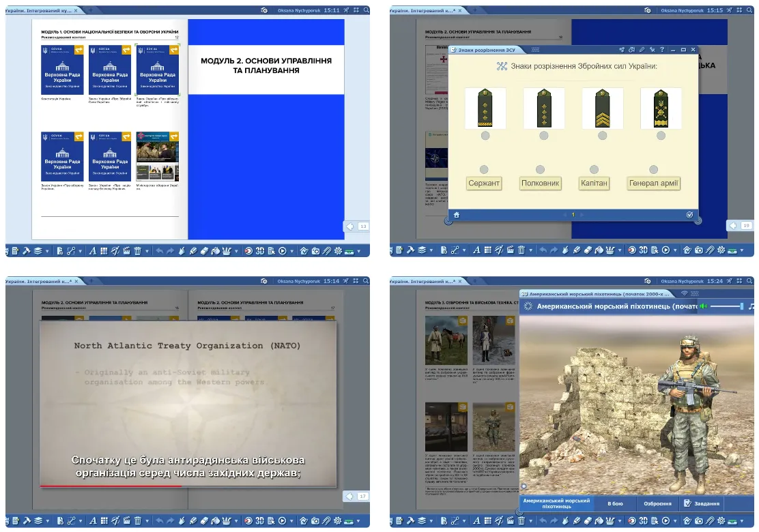Click the play media icon in top-right window toolbar
This screenshot has height=532, width=759.
coord(665,250)
